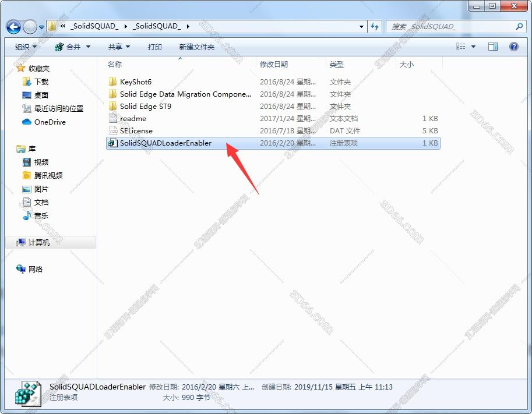
Task: Open 最近访问的位置 in the sidebar
Action: (x=52, y=108)
